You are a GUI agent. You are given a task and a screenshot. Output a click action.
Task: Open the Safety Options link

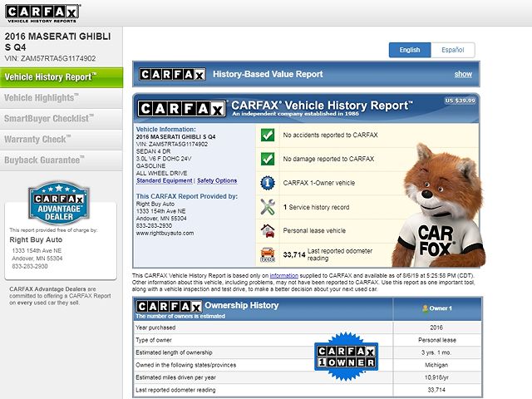pyautogui.click(x=217, y=180)
